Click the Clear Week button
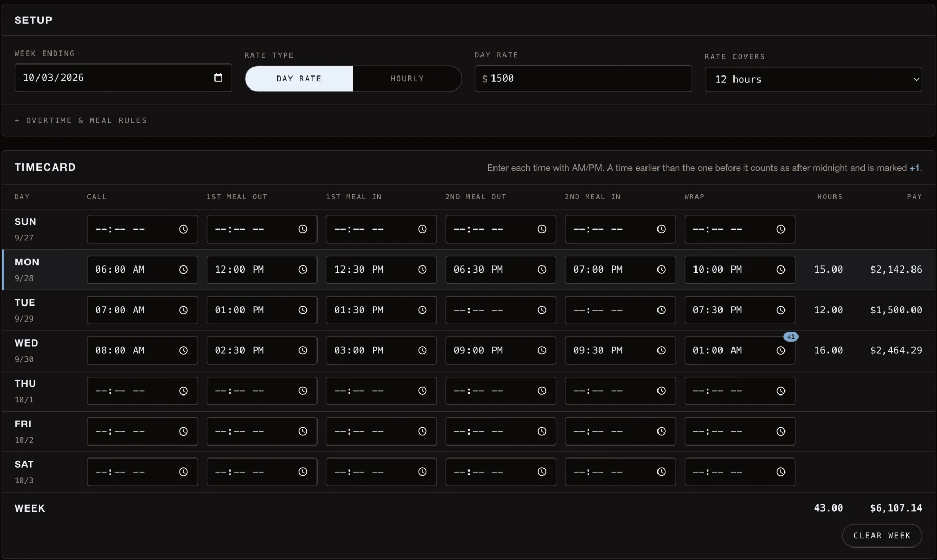Screen dimensions: 937x560 (882, 536)
